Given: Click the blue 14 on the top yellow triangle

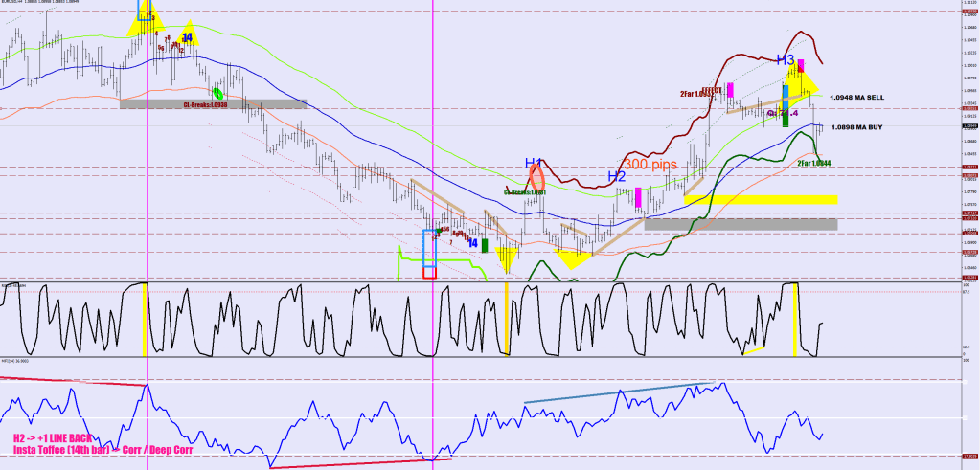Looking at the screenshot, I should (188, 37).
